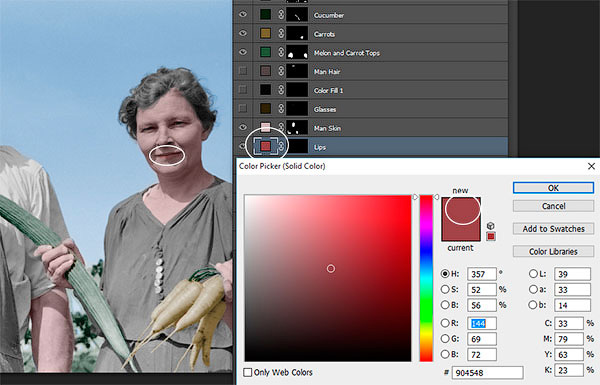The image size is (600, 385).
Task: Click the Glasses layer fill thumbnail
Action: point(265,108)
